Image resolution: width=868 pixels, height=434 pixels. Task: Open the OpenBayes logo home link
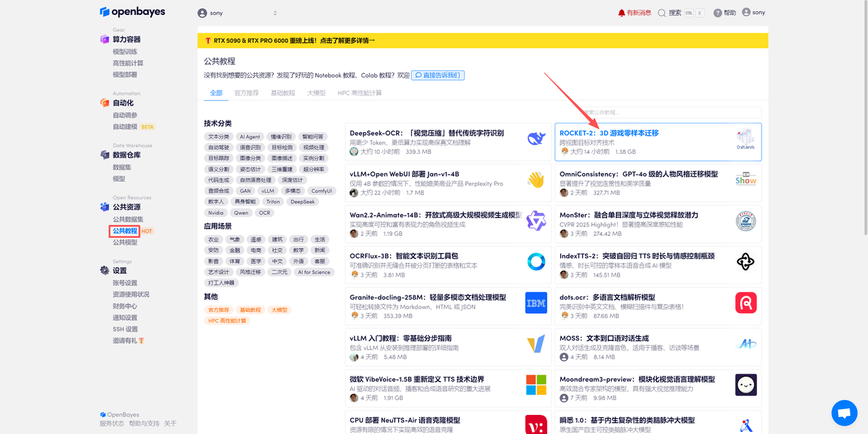(132, 12)
